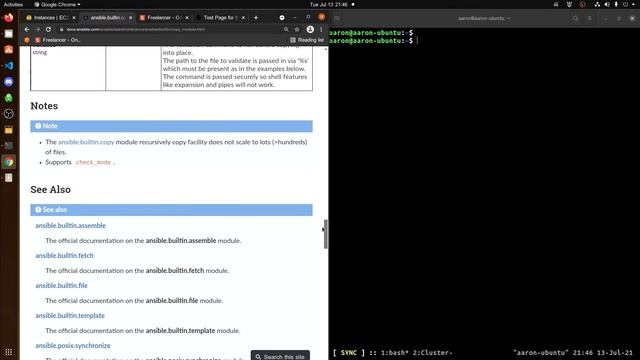Screen dimensions: 640x360
Task: Click the terminal search icon
Action: tap(576, 18)
